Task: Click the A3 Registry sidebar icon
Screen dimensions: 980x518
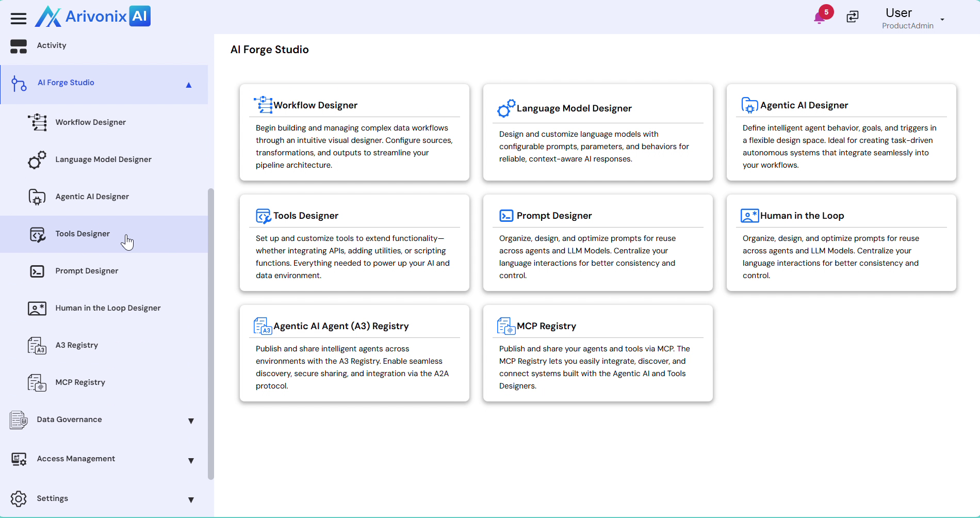Action: click(x=37, y=346)
